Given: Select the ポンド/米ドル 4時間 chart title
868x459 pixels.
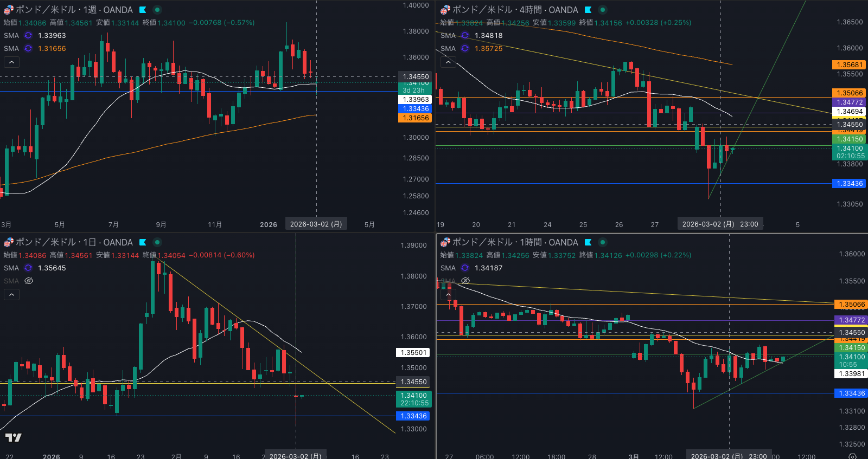Looking at the screenshot, I should coord(515,10).
